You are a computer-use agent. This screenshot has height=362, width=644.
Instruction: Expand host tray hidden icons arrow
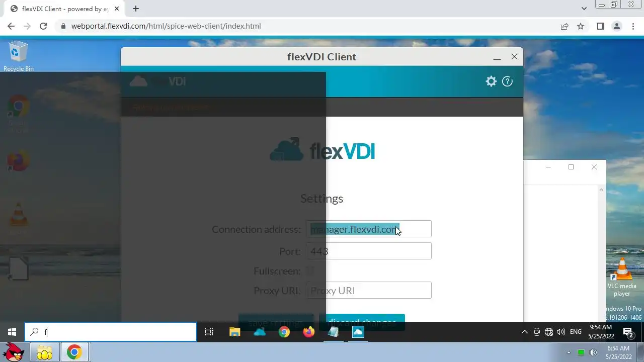click(569, 352)
